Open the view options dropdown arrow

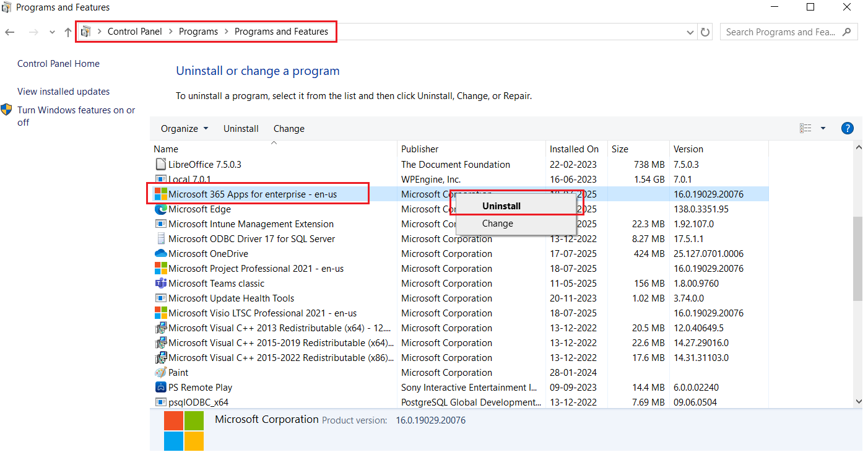pos(823,129)
